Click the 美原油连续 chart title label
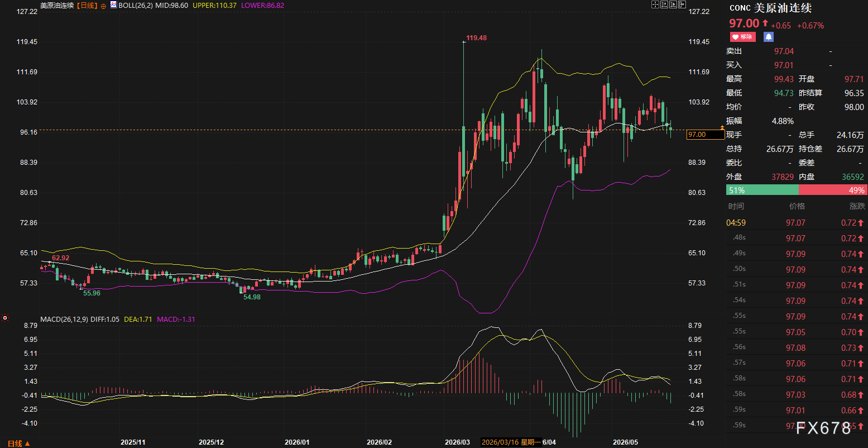The image size is (868, 448). click(x=57, y=5)
